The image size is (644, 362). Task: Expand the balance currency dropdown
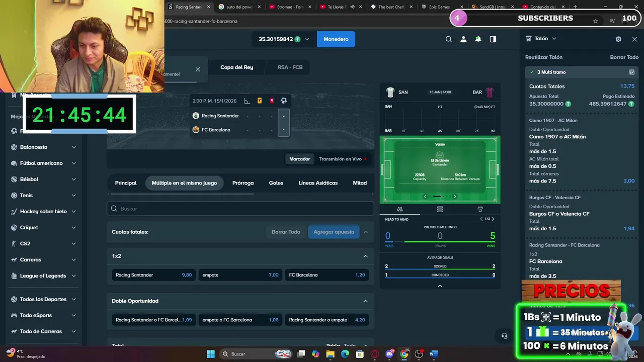coord(307,39)
